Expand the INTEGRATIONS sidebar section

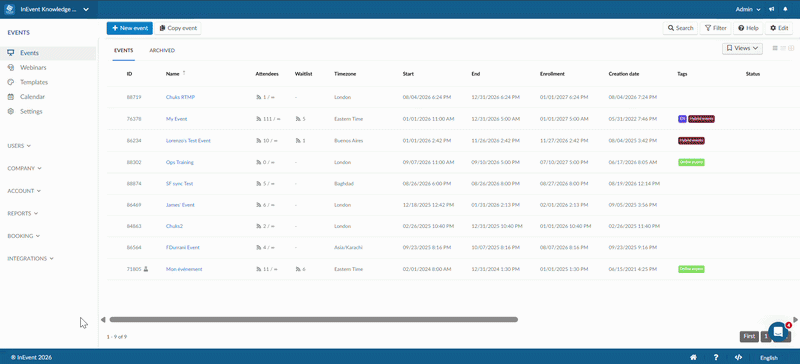30,258
